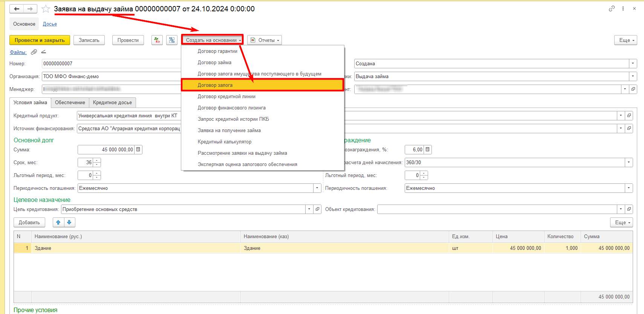
Task: Open the Создать на основании dropdown button
Action: click(x=213, y=40)
